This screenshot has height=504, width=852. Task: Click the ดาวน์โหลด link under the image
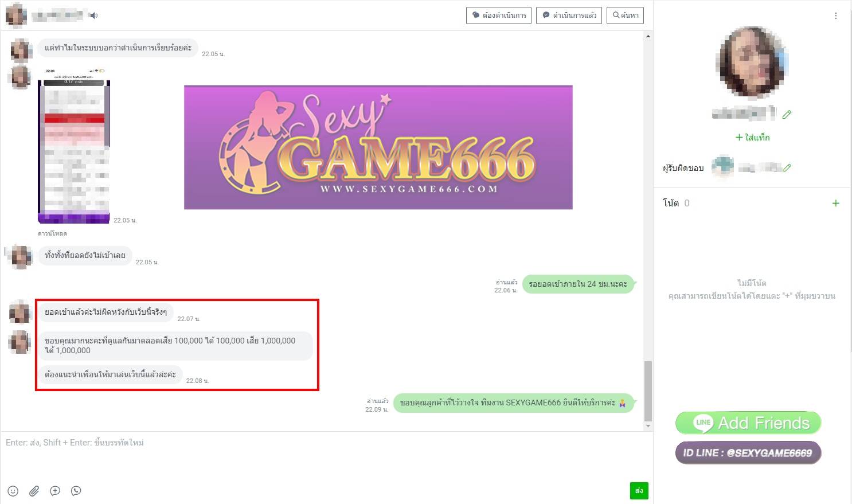point(52,233)
